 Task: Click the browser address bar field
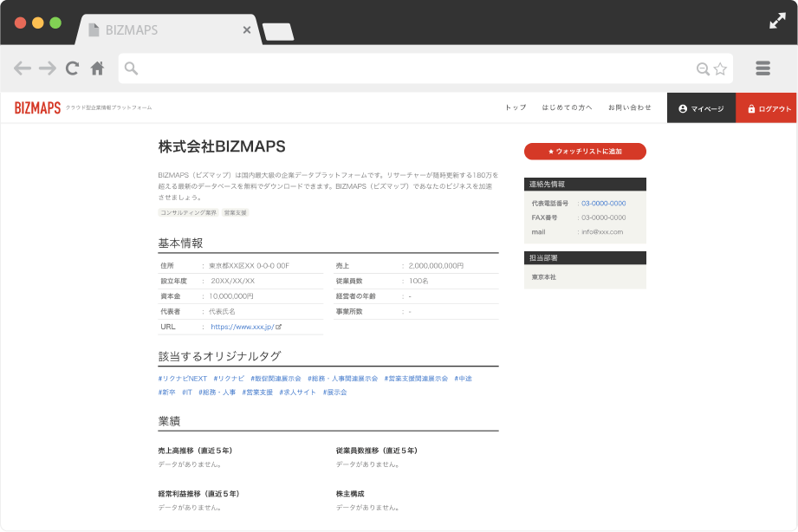click(x=425, y=68)
